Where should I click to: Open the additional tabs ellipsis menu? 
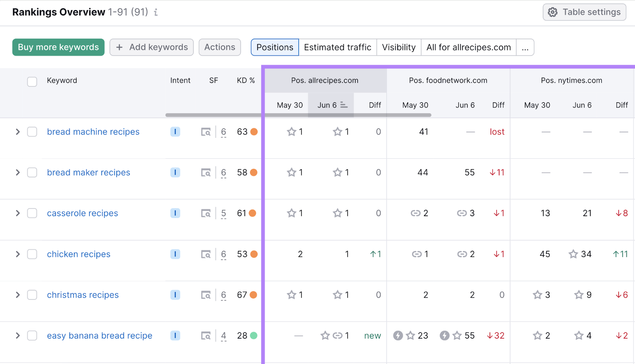click(x=525, y=47)
